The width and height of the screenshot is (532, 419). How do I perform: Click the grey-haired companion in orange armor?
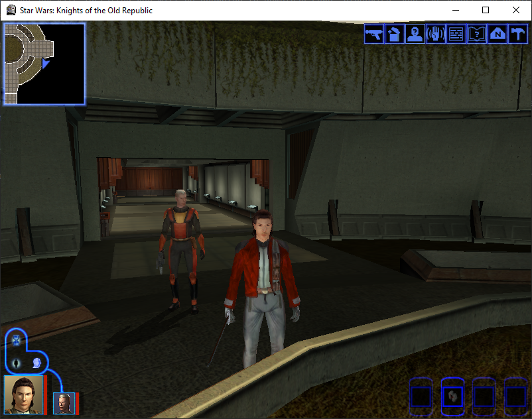[182, 250]
